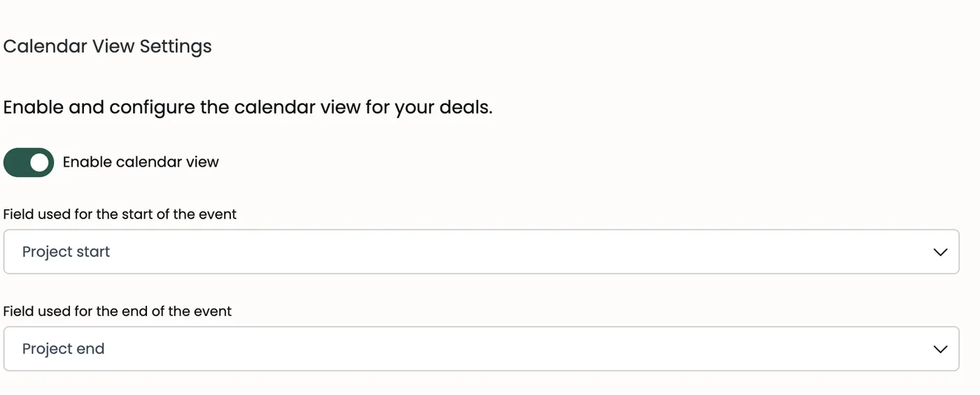Click the 'Project start' selected value text

(66, 251)
